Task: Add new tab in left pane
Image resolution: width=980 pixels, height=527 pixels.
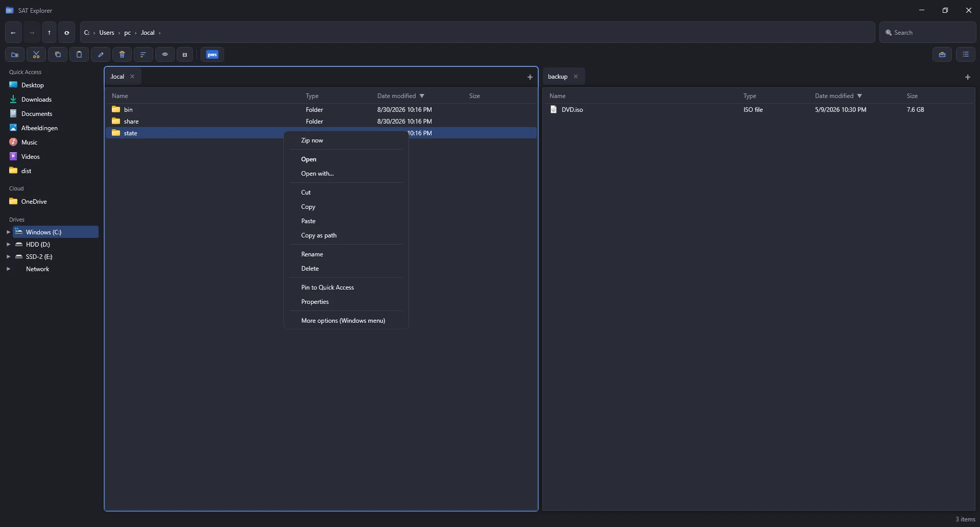Action: (530, 77)
